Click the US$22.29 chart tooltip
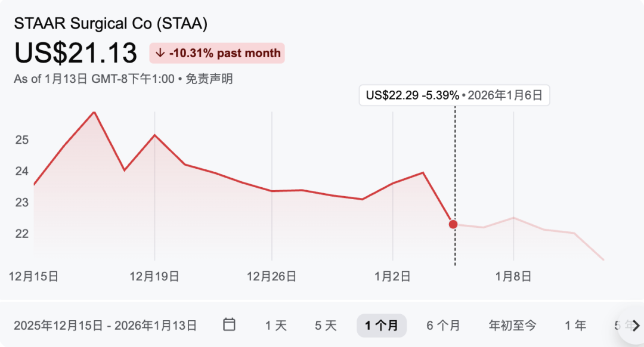This screenshot has height=347, width=644. 454,95
